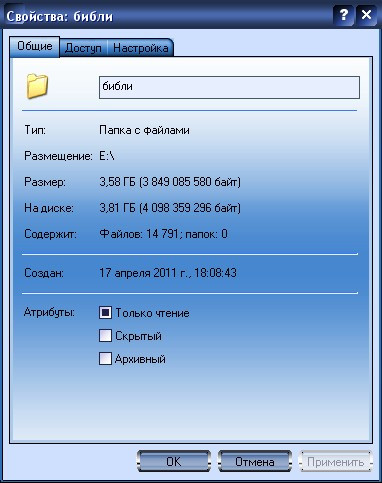Check the Архивный attribute checkbox
Viewport: 382px width, 483px height.
coord(105,359)
